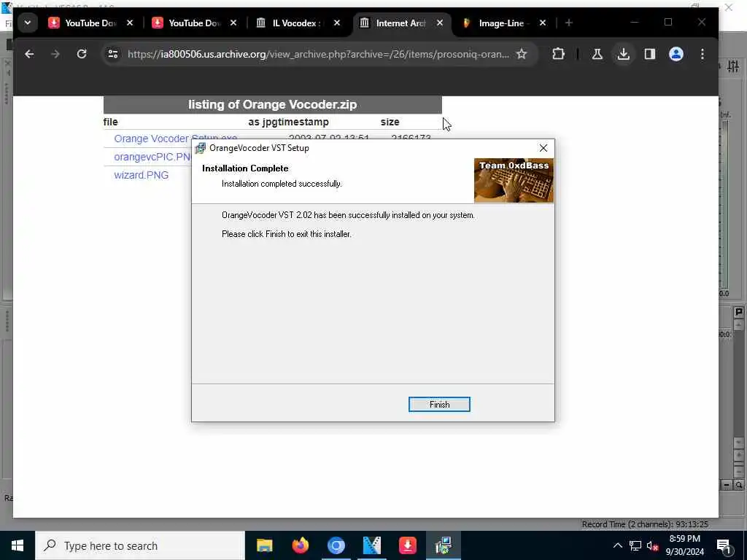747x560 pixels.
Task: Click the "size" column header
Action: click(390, 122)
